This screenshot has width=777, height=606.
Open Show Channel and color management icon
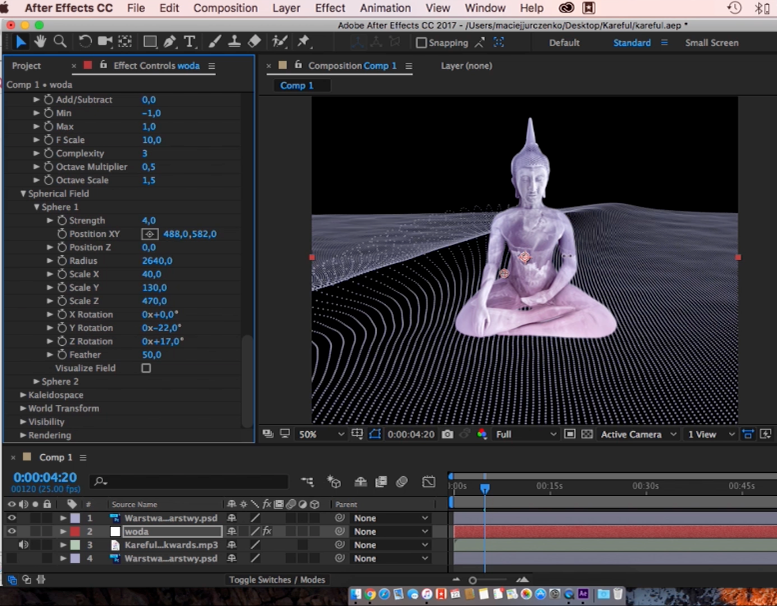point(482,435)
